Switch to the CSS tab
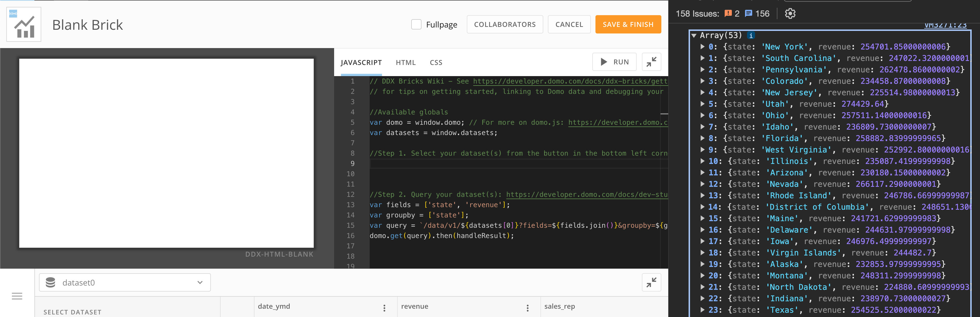 (436, 62)
